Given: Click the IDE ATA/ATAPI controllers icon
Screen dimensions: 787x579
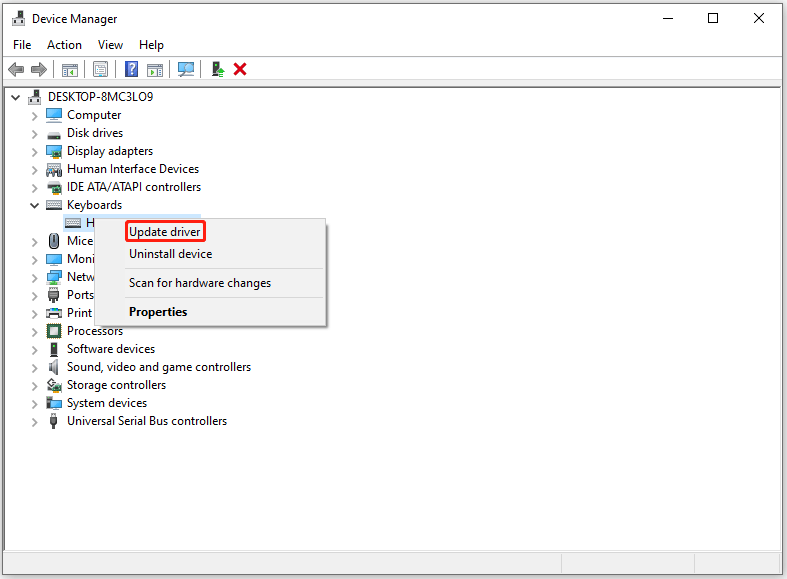Looking at the screenshot, I should (54, 188).
